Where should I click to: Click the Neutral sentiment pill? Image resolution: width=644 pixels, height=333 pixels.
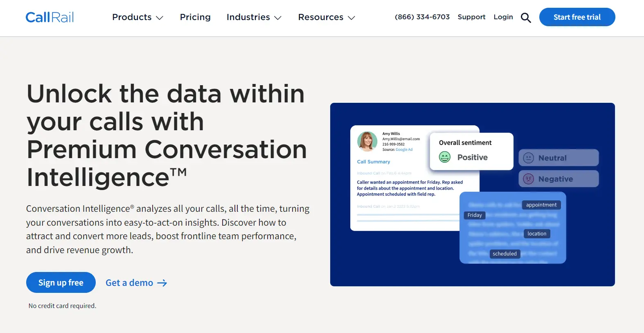point(558,158)
